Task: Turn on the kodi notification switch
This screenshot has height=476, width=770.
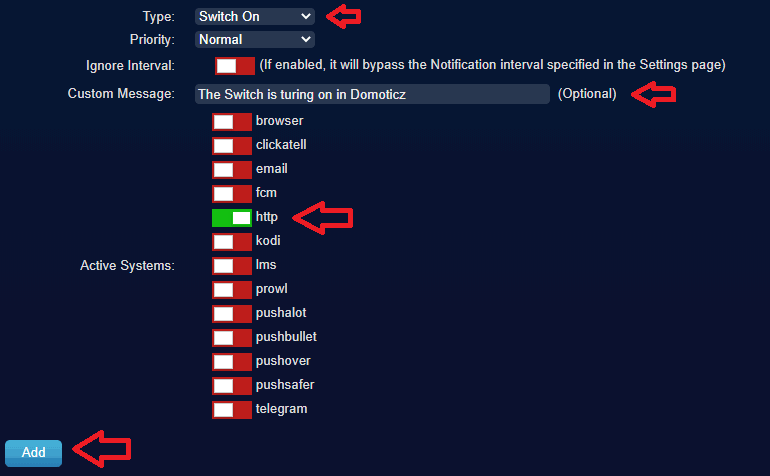Action: coord(232,242)
